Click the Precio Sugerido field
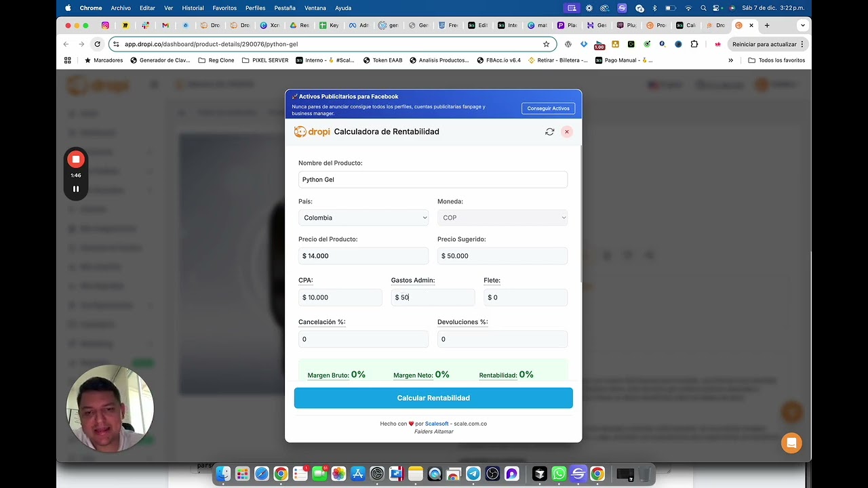 coord(502,256)
